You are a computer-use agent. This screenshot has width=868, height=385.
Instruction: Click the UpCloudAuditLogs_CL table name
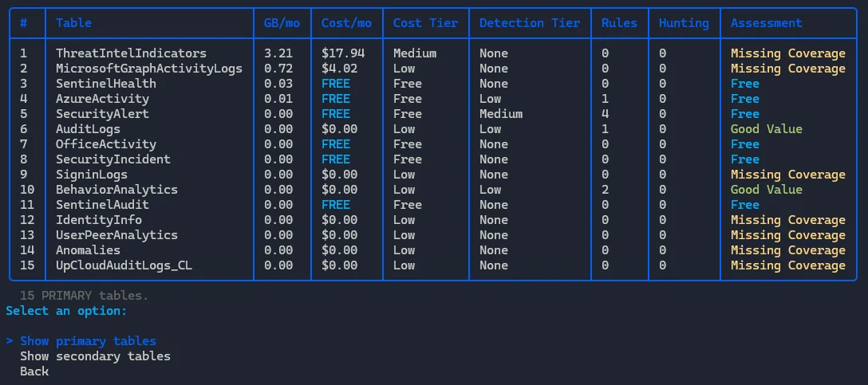pos(124,265)
